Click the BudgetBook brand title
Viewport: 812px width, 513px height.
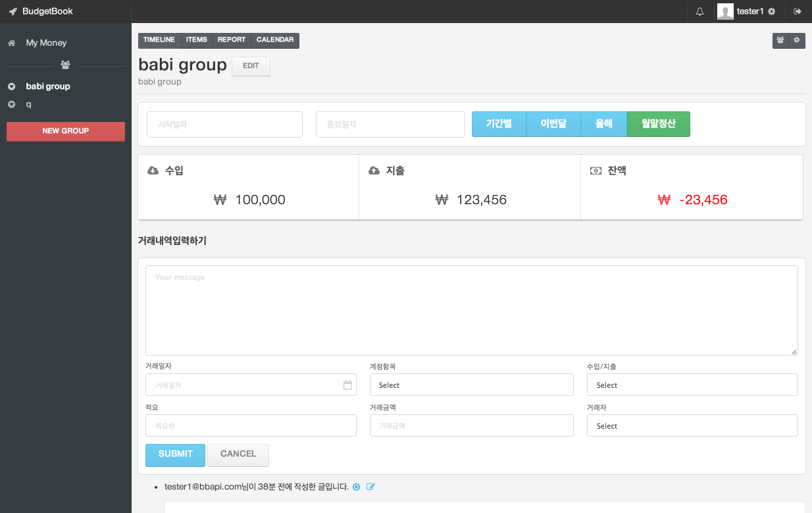[47, 11]
